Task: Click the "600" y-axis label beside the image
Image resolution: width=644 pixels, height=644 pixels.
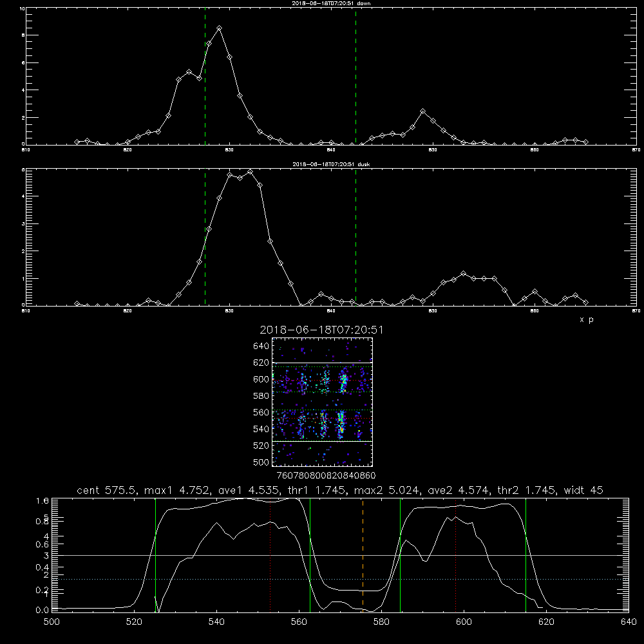Action: point(261,379)
